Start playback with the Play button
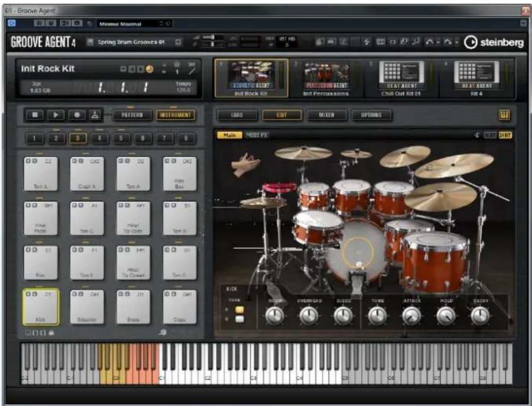 click(56, 115)
